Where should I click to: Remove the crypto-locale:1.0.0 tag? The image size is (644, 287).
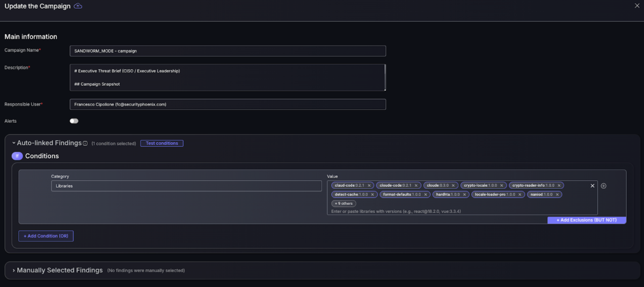tap(502, 186)
